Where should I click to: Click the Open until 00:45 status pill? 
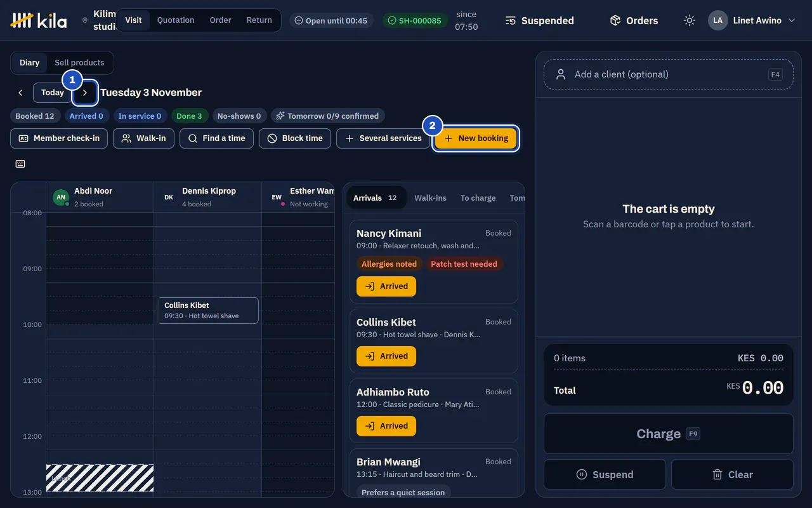click(x=331, y=20)
